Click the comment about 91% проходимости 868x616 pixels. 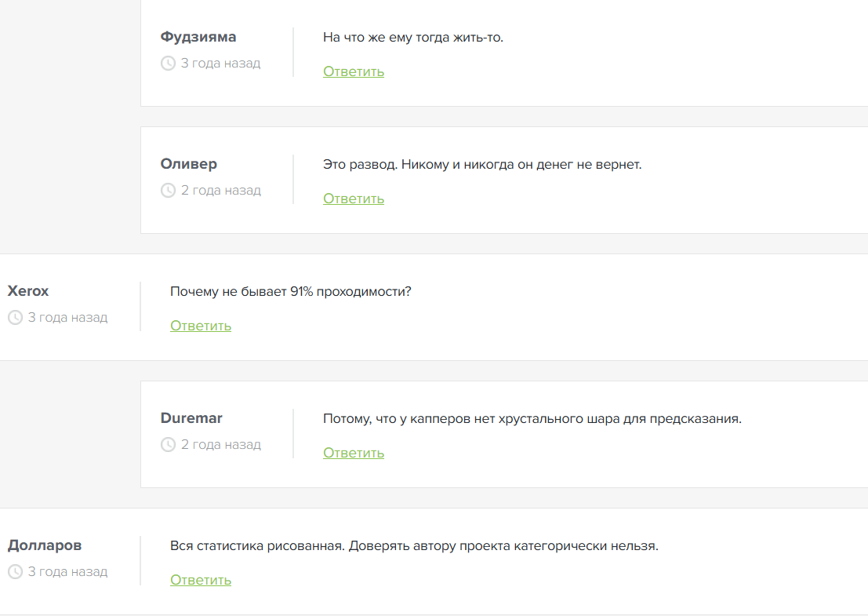pyautogui.click(x=291, y=292)
